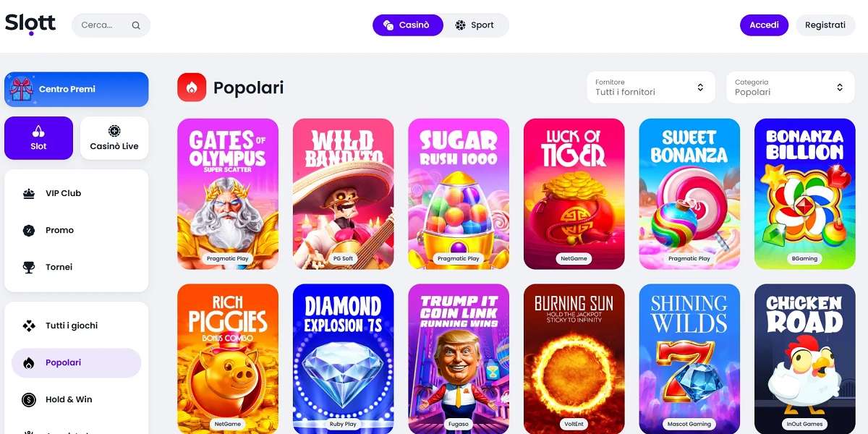The width and height of the screenshot is (868, 434).
Task: Open the Gates of Olympus game thumbnail
Action: 228,194
